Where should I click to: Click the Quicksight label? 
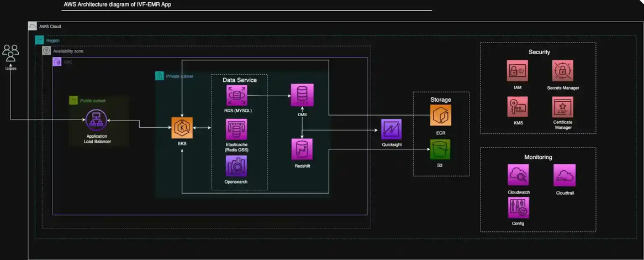coord(391,145)
